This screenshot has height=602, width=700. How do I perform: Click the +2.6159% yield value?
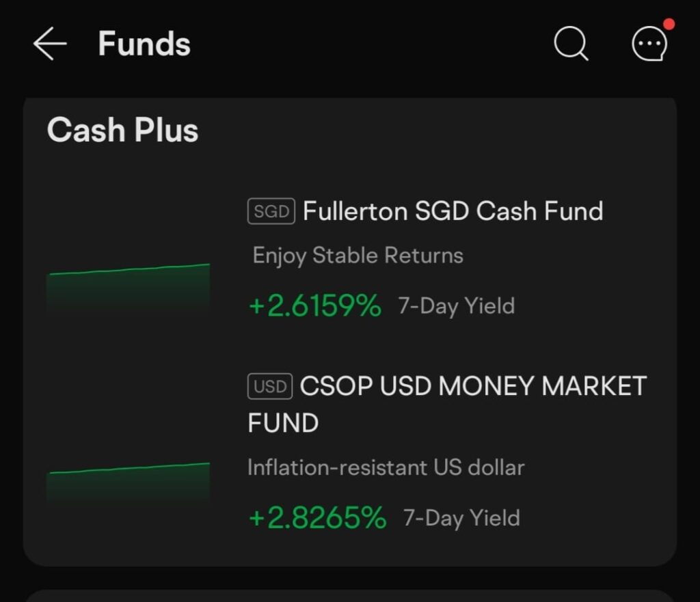(x=315, y=306)
